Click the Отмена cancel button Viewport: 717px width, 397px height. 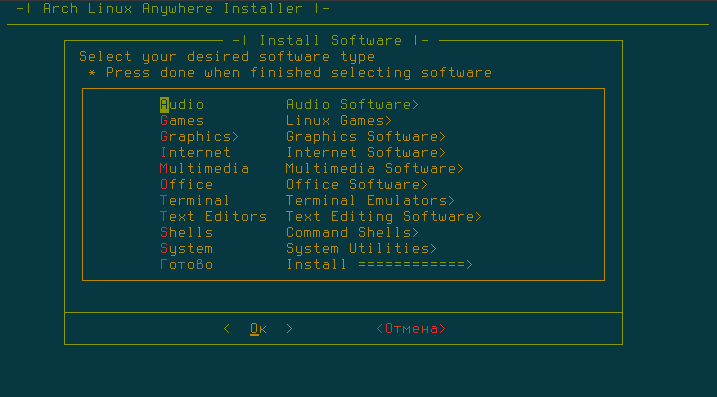tap(411, 329)
